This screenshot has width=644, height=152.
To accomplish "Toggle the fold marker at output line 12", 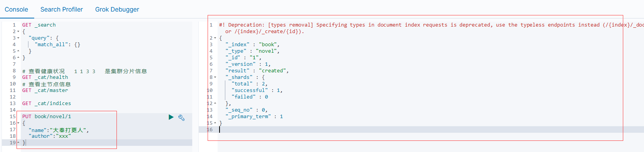I will pos(215,104).
